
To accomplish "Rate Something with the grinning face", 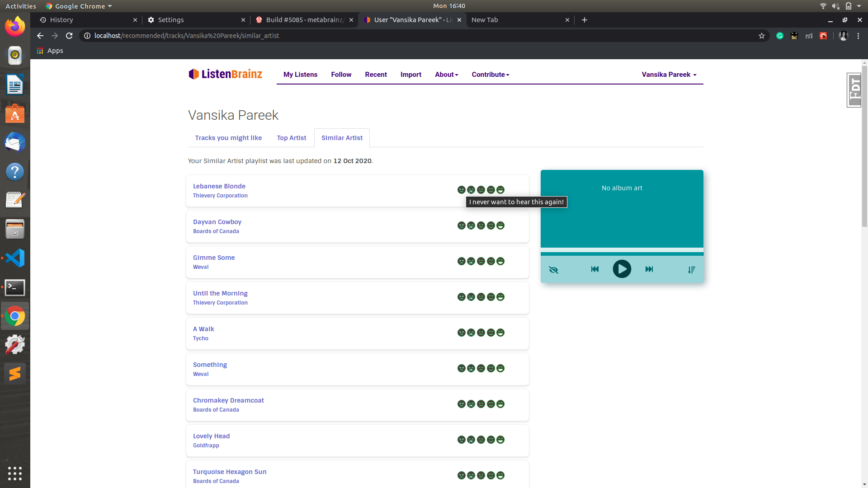I will point(500,368).
